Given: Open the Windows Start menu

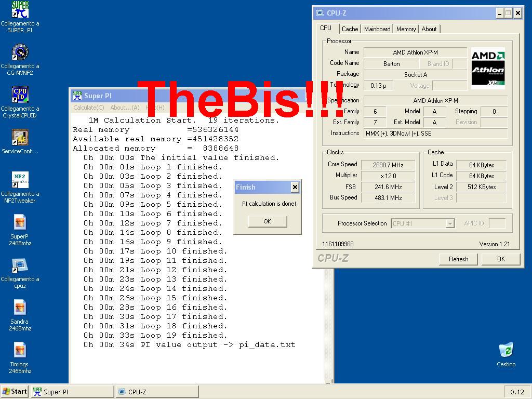Looking at the screenshot, I should click(14, 392).
